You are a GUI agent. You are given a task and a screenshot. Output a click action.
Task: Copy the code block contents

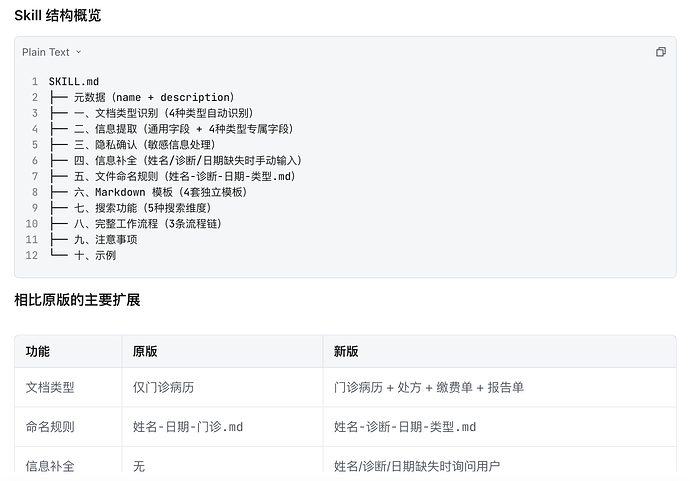point(661,52)
